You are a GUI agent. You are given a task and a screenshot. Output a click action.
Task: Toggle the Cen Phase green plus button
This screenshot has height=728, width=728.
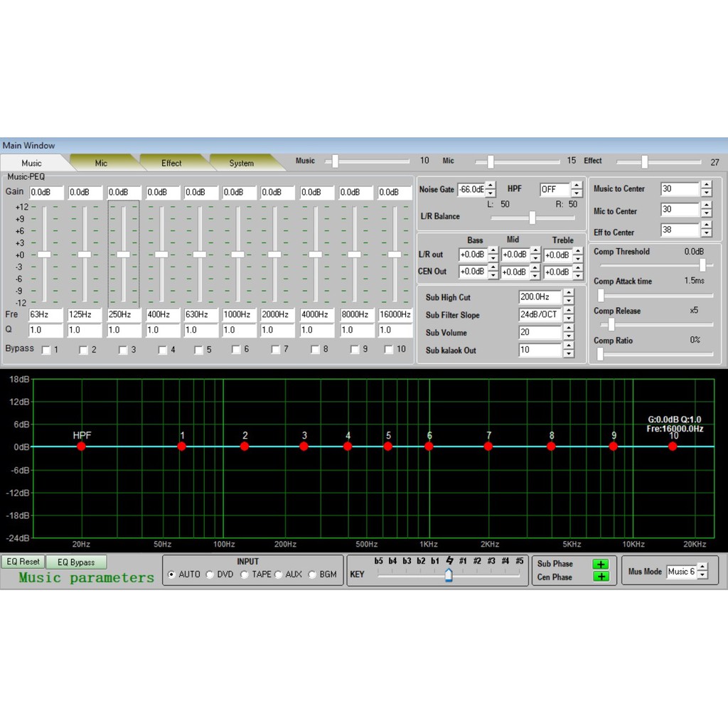click(x=601, y=577)
